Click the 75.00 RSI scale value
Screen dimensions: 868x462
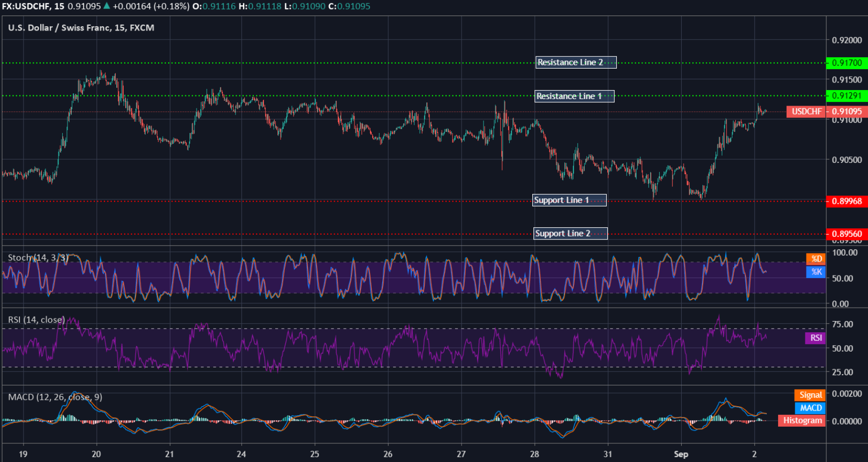(x=843, y=324)
